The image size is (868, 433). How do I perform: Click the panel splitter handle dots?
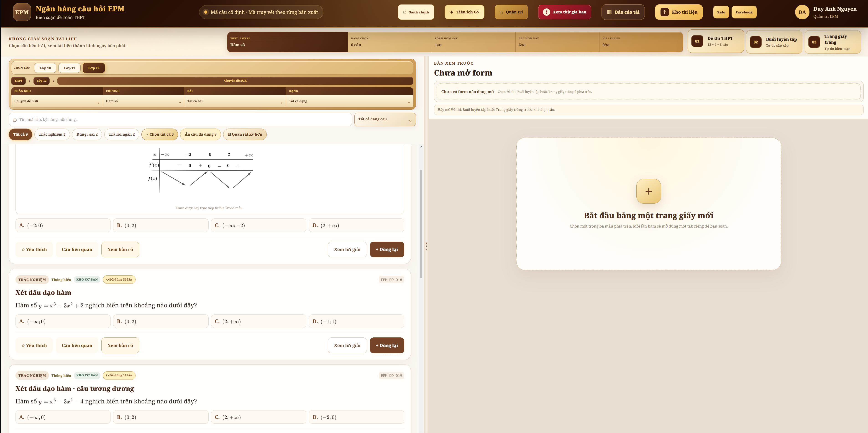pyautogui.click(x=426, y=246)
